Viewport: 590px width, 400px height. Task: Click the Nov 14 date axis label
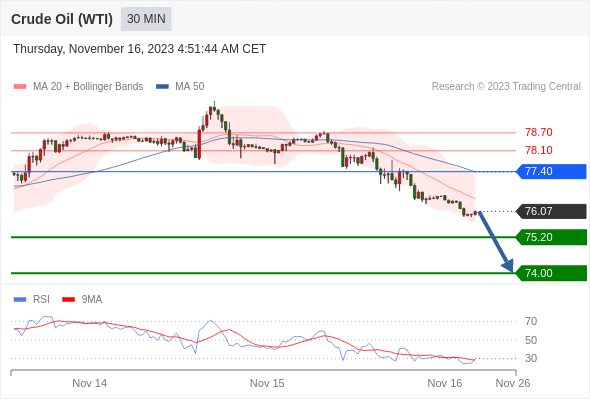click(90, 383)
